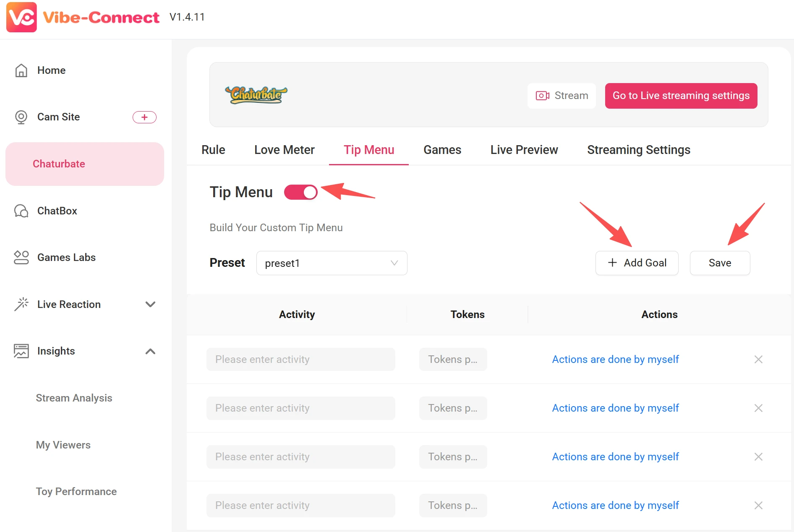794x532 pixels.
Task: Click first row's Actions are done by myself
Action: point(615,360)
